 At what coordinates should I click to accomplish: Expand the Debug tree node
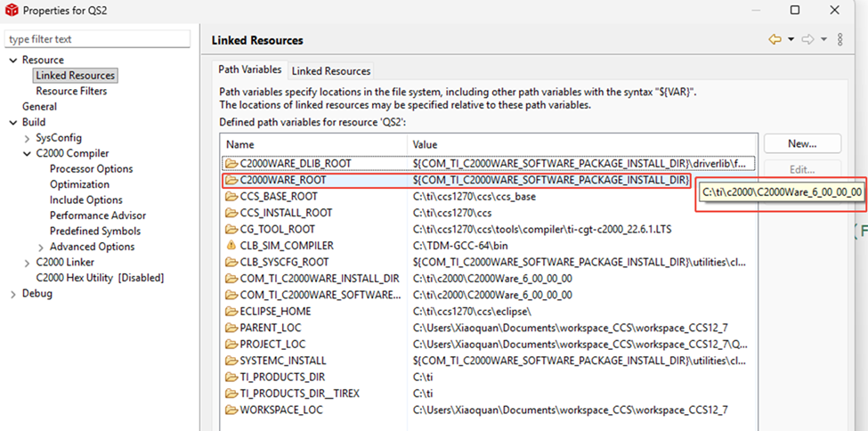point(13,294)
